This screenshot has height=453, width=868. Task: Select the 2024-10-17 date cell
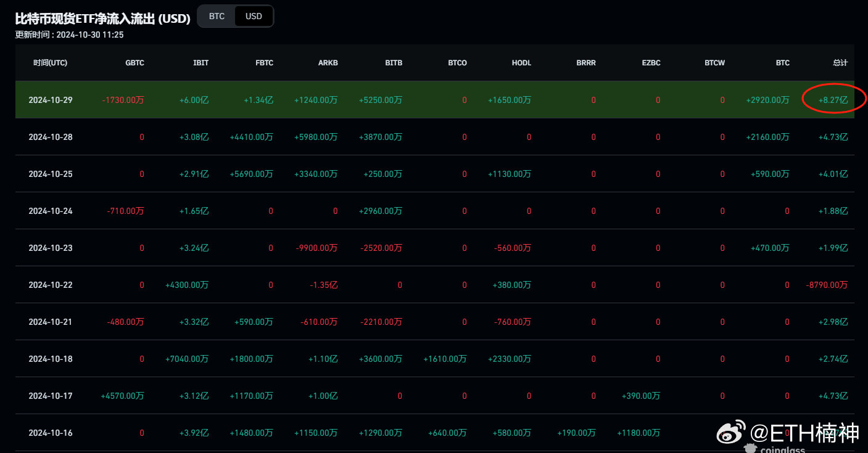point(51,396)
